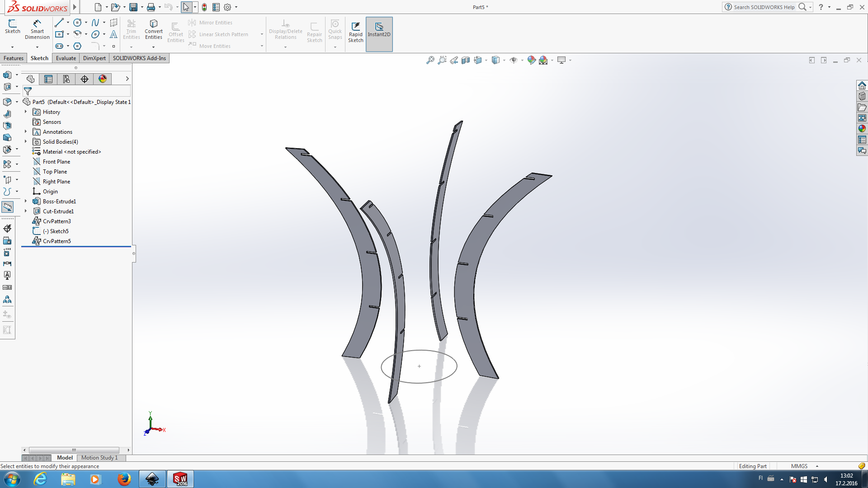Screen dimensions: 868x488
Task: Select the Spline tool
Action: click(x=95, y=23)
